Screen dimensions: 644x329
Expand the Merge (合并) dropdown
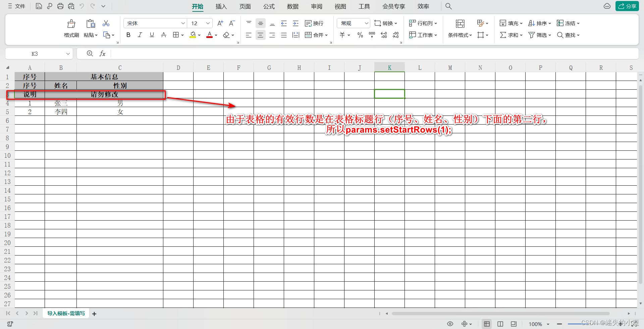click(x=326, y=35)
